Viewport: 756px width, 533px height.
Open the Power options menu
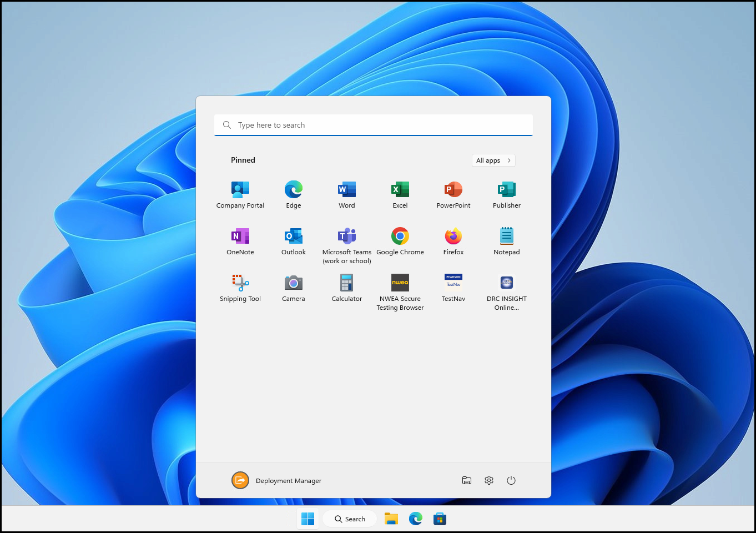point(511,480)
